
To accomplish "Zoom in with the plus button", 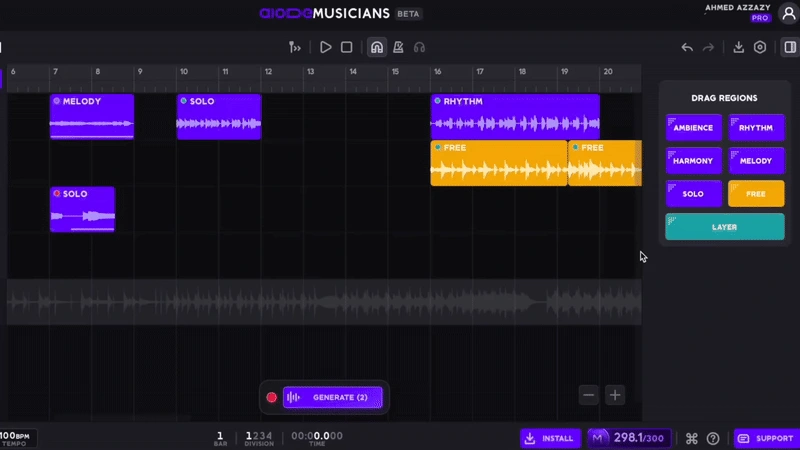I will 615,395.
